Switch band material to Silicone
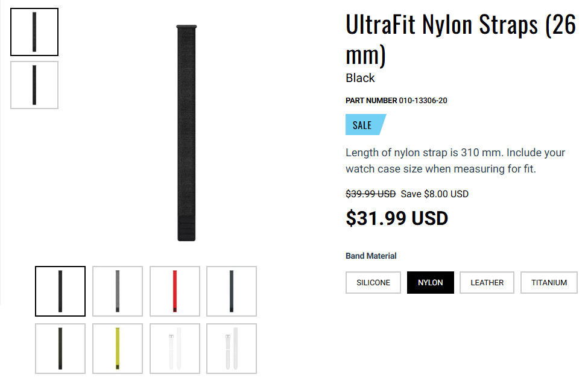The image size is (588, 389). [x=373, y=282]
